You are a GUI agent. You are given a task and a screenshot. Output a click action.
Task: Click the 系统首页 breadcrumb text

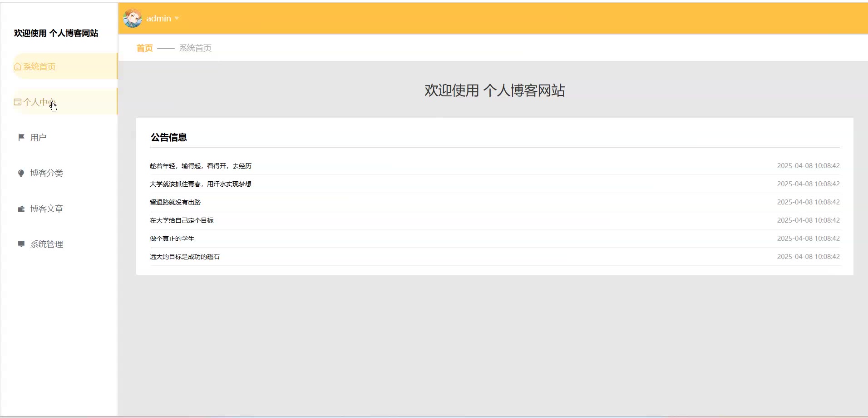195,48
